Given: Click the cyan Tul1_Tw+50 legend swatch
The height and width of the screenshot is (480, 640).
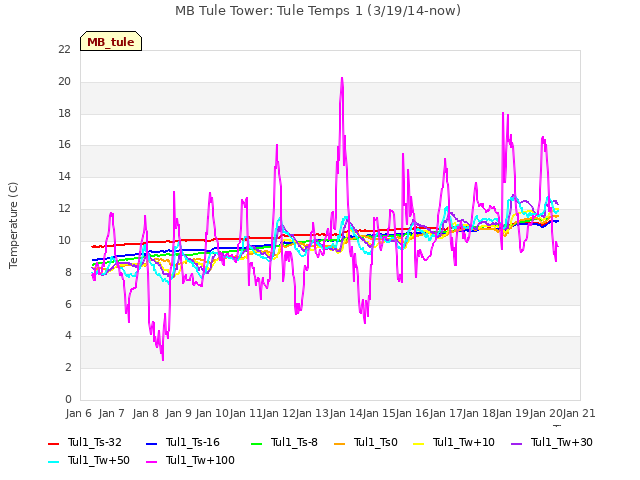Looking at the screenshot, I should (53, 461).
